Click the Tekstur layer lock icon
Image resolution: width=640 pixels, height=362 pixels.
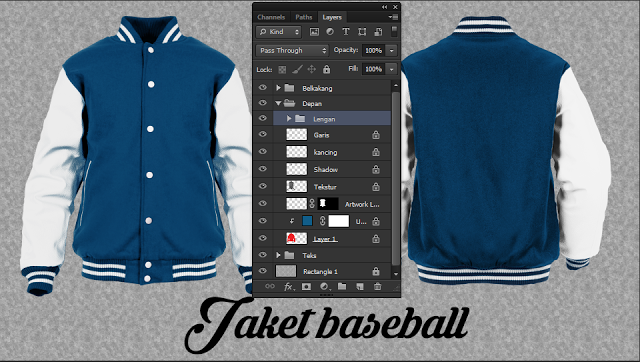coord(376,187)
